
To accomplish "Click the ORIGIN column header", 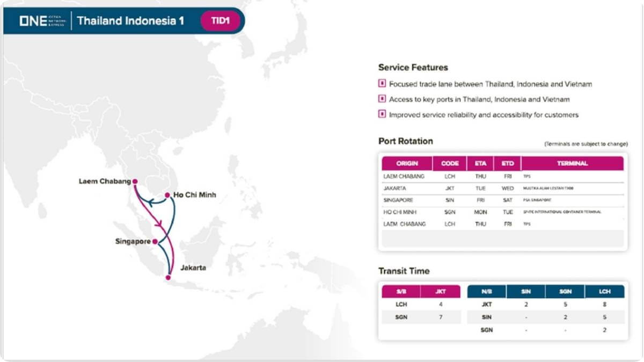I will [x=407, y=164].
